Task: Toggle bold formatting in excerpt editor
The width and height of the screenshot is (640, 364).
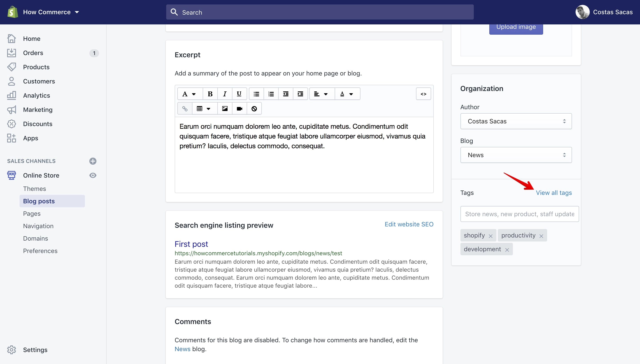Action: click(210, 94)
